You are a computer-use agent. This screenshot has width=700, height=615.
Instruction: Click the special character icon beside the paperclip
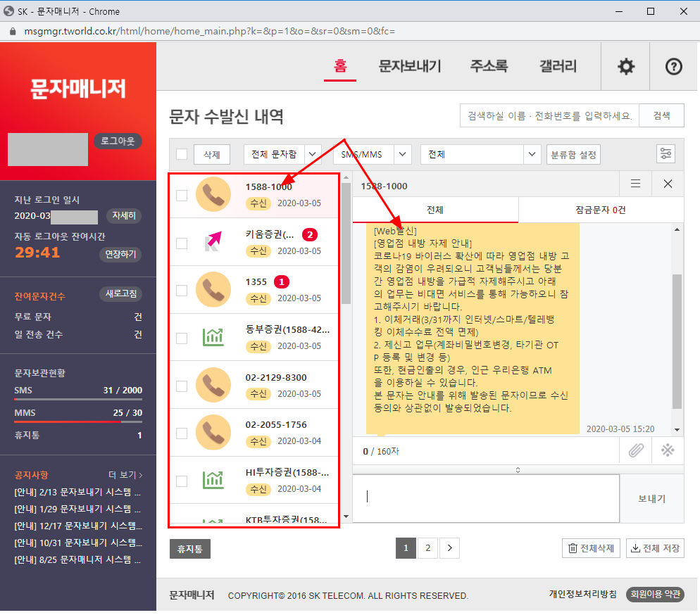point(667,450)
